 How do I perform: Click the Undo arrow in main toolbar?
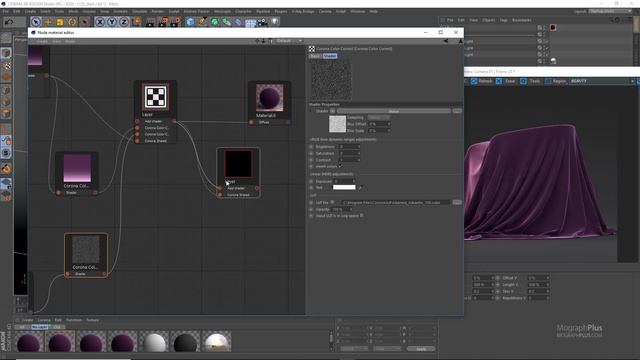point(9,22)
